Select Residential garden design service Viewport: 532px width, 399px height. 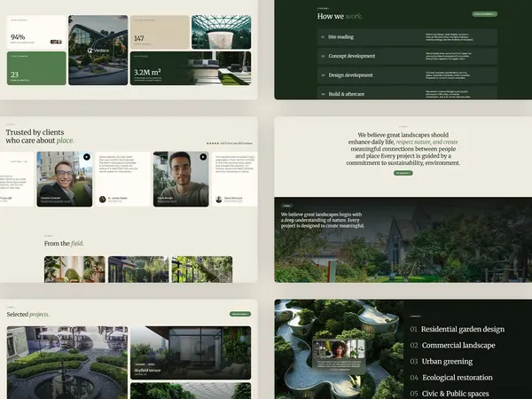pyautogui.click(x=457, y=329)
